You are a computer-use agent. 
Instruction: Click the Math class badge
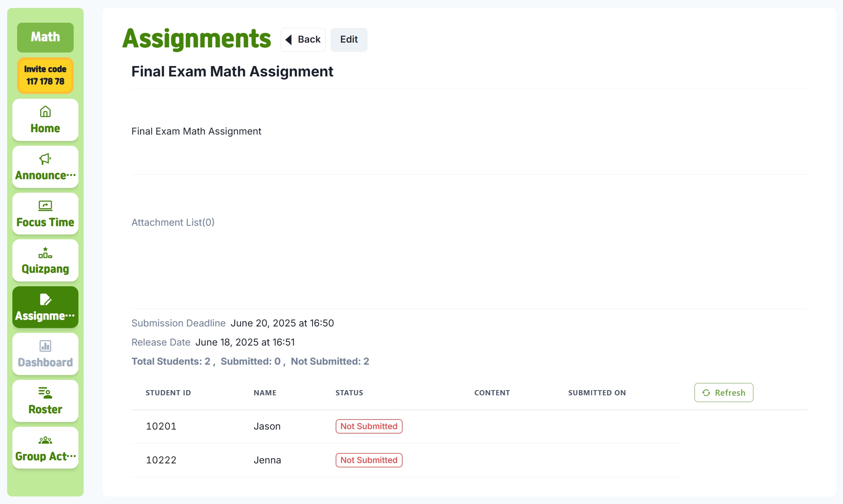point(45,37)
